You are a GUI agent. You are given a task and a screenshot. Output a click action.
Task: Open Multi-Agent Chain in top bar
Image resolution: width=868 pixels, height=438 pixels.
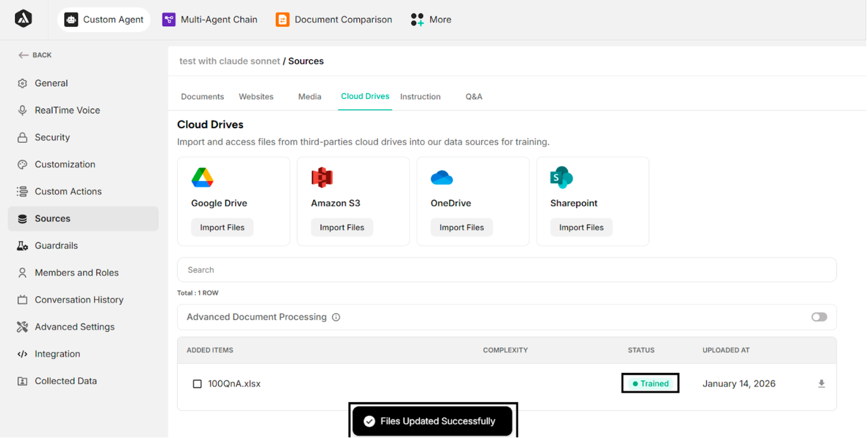coord(210,20)
